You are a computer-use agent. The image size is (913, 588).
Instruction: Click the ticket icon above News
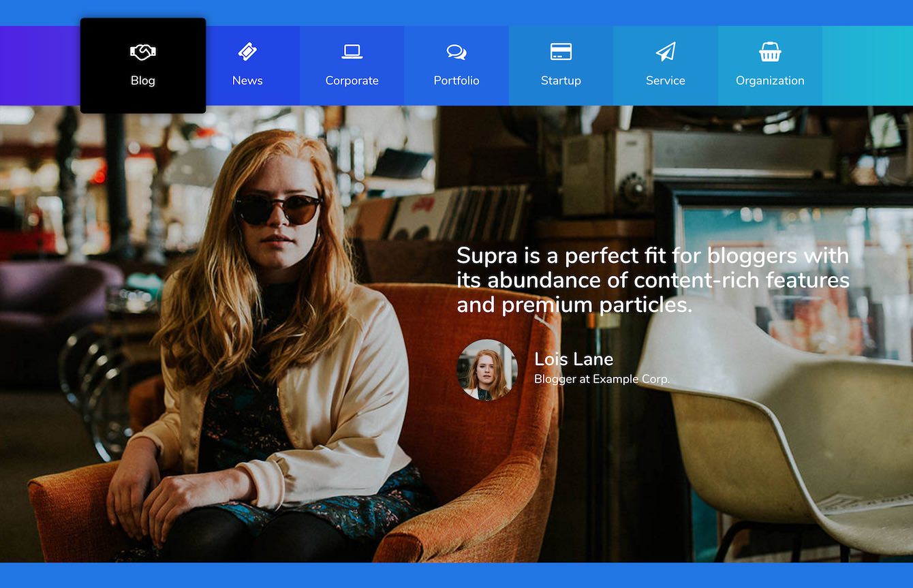pos(247,52)
